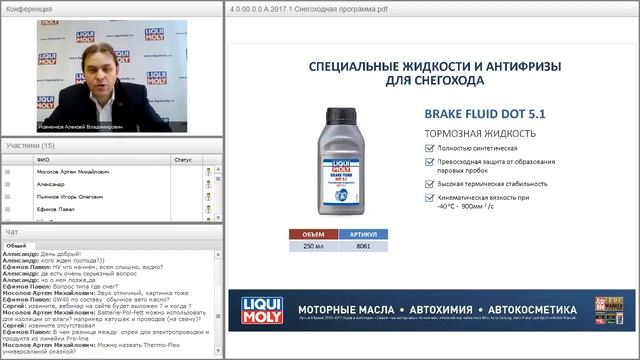Image resolution: width=640 pixels, height=360 pixels.
Task: Click checkmark next to 'Превосходная защита' bullet
Action: [429, 162]
